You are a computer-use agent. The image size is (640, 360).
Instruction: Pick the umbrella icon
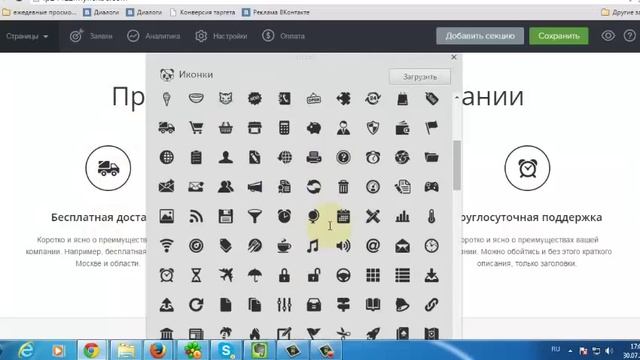coord(255,276)
